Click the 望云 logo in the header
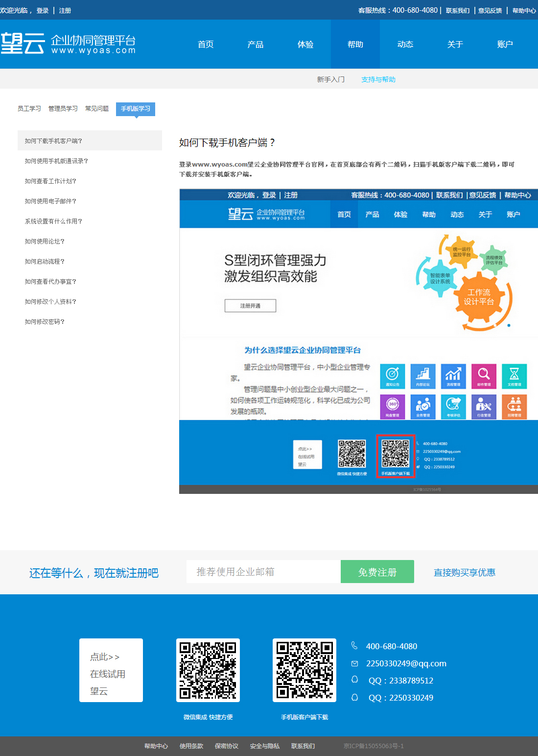The width and height of the screenshot is (538, 756). point(68,44)
